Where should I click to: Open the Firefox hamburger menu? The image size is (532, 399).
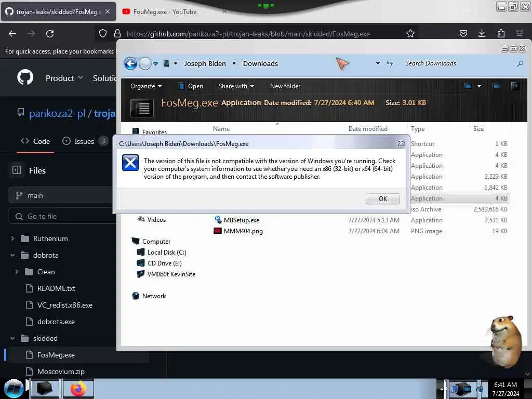(520, 33)
